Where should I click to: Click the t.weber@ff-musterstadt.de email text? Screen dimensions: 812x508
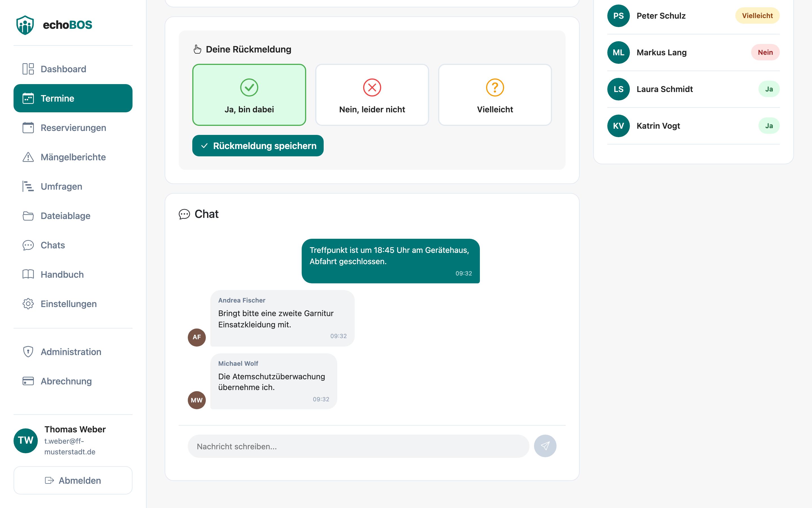click(70, 446)
